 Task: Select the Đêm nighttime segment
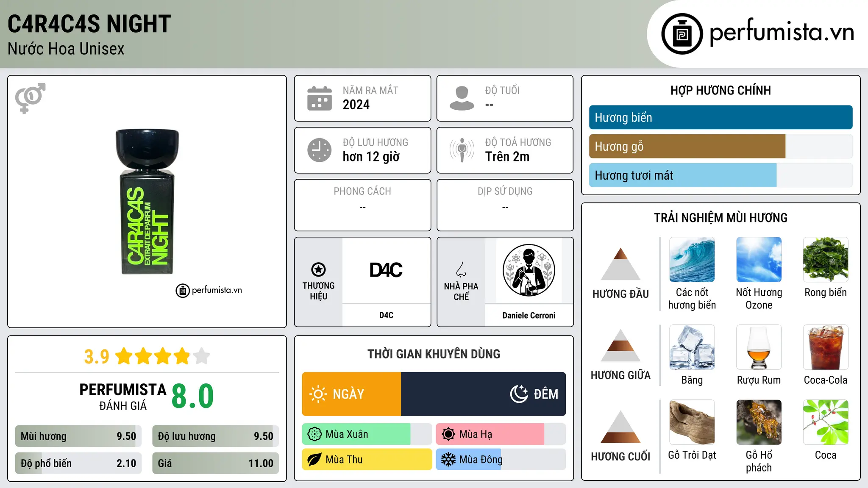[483, 394]
